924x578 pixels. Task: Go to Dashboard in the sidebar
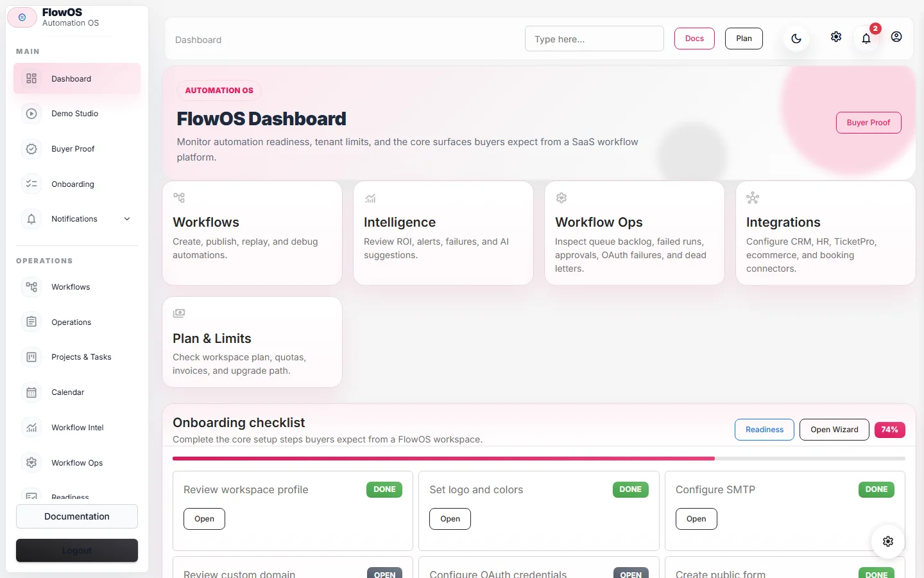coord(77,78)
